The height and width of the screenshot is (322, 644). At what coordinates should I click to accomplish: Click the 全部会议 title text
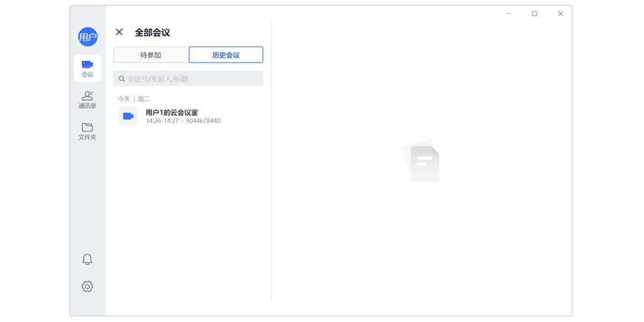(x=152, y=32)
